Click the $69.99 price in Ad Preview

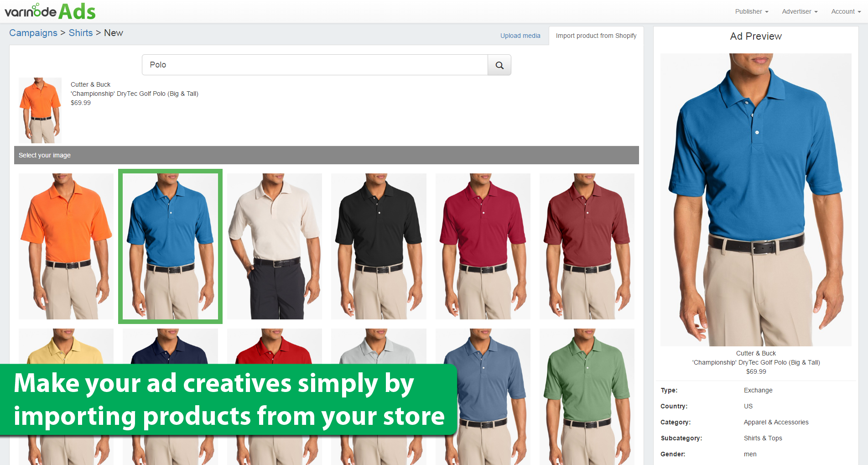pos(756,371)
